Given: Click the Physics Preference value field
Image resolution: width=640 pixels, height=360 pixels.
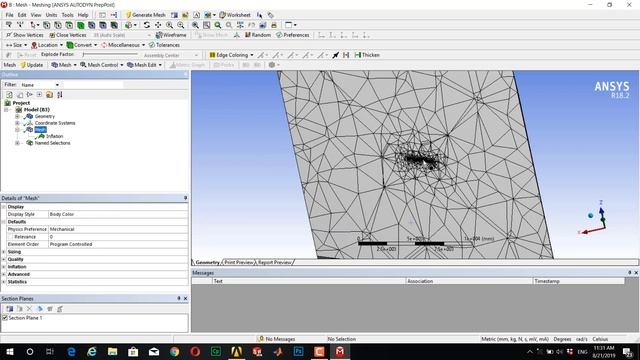Looking at the screenshot, I should [x=118, y=229].
